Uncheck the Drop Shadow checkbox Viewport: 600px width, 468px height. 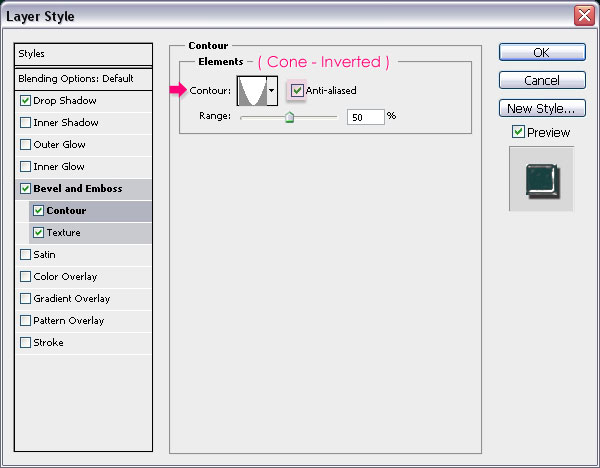pyautogui.click(x=25, y=101)
